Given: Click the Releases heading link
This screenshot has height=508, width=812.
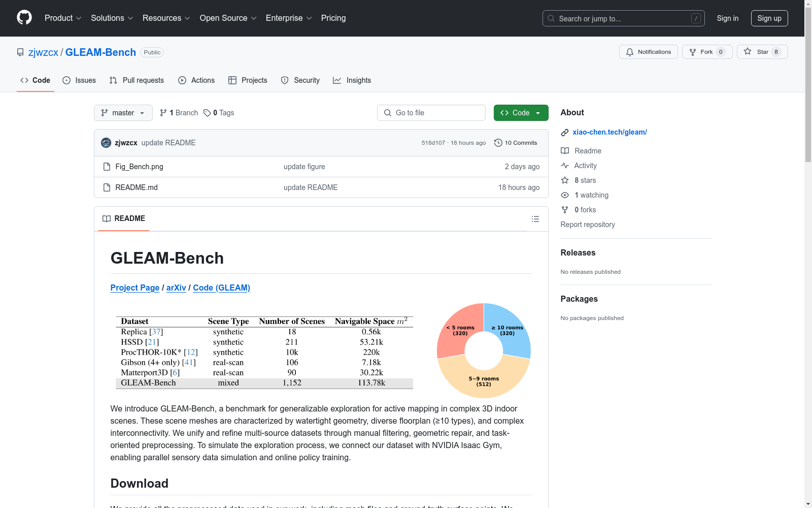Looking at the screenshot, I should 578,252.
